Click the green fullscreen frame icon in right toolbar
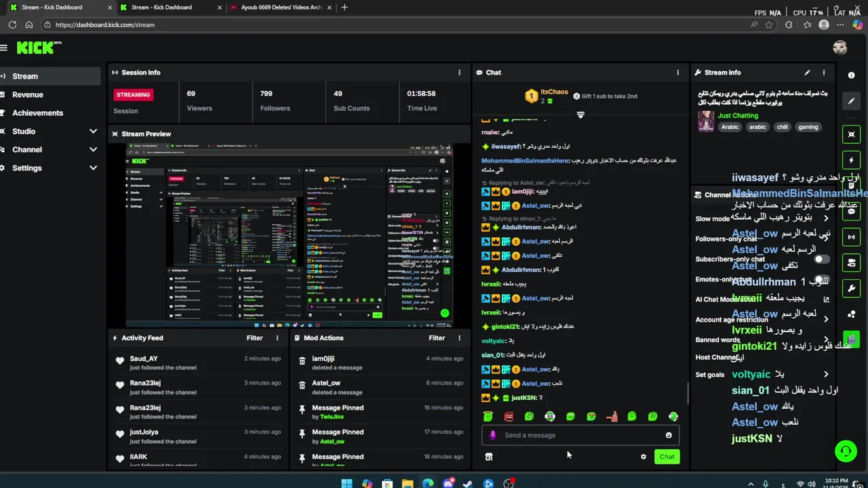The width and height of the screenshot is (868, 488). 852,134
